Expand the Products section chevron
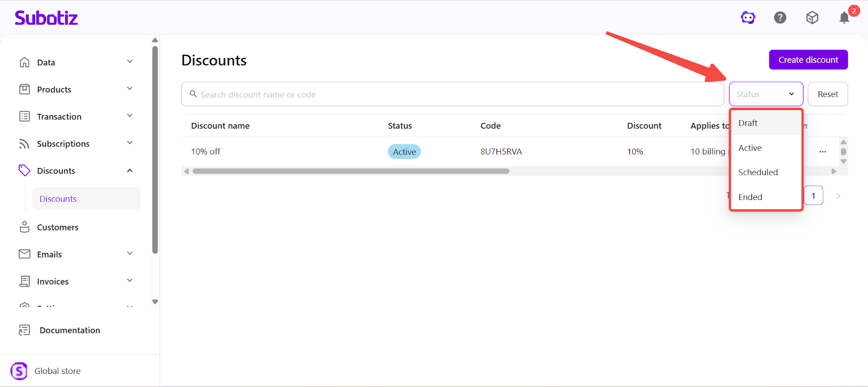 tap(130, 89)
